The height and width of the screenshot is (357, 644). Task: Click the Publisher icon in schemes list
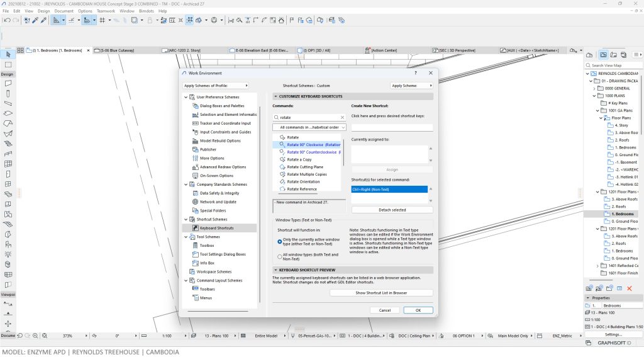point(196,150)
